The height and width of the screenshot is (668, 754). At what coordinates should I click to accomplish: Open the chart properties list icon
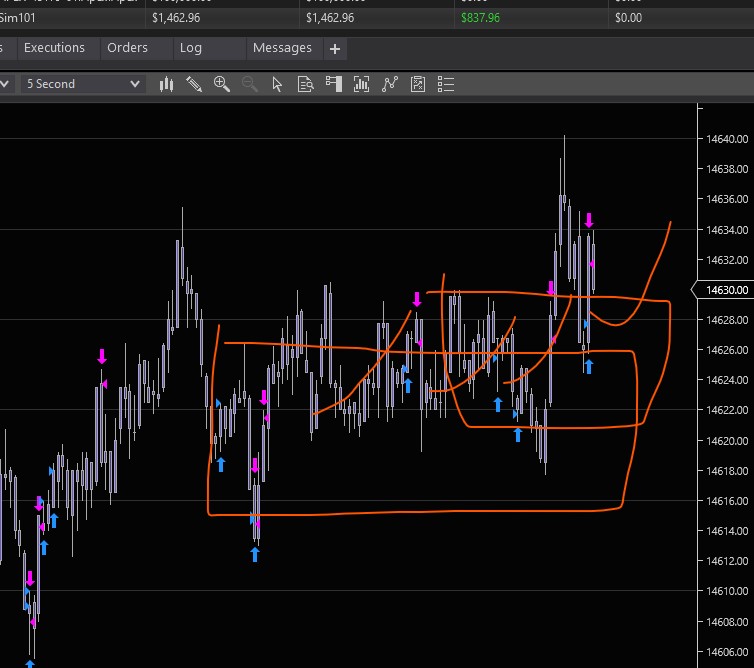tap(446, 84)
